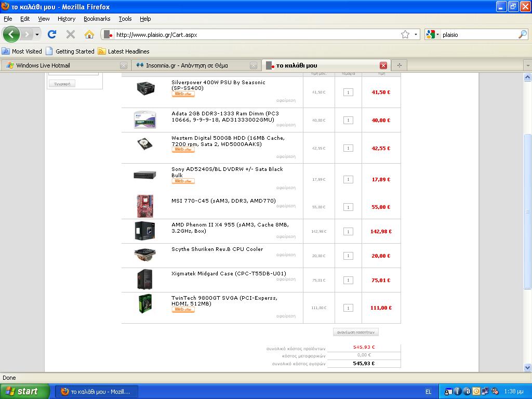Open the back/forward history dropdown arrow
This screenshot has height=399, width=532.
tap(37, 35)
